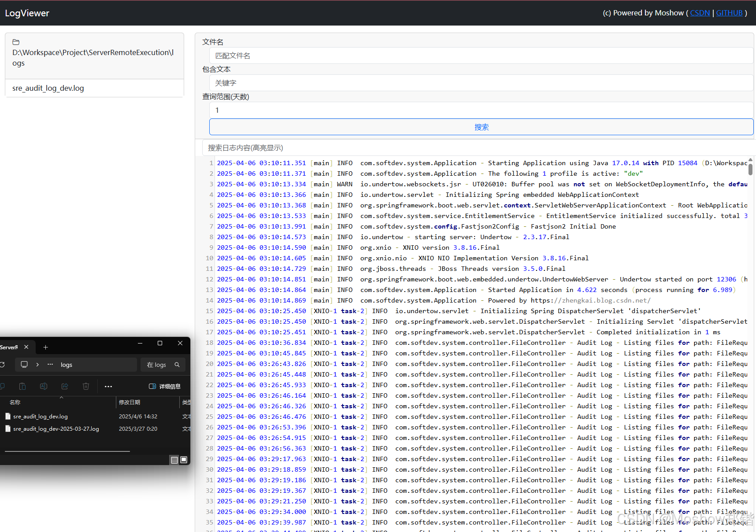Click the folder icon above the logs path
756x532 pixels.
[16, 42]
